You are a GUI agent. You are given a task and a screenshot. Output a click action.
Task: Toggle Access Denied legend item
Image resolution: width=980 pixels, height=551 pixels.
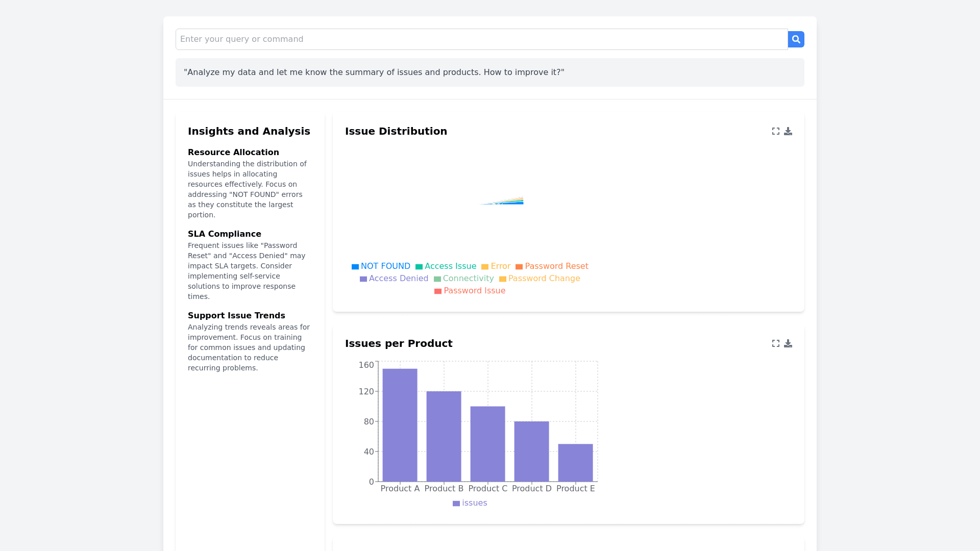click(394, 279)
